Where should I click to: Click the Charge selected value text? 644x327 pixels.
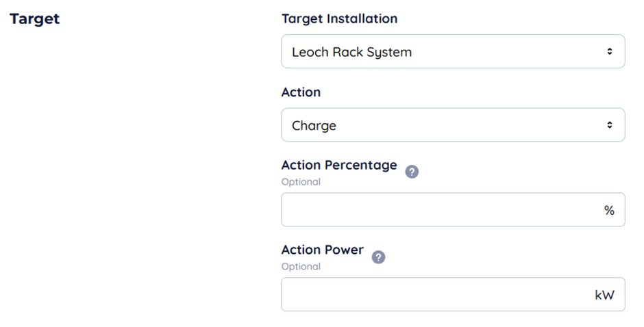pyautogui.click(x=314, y=126)
